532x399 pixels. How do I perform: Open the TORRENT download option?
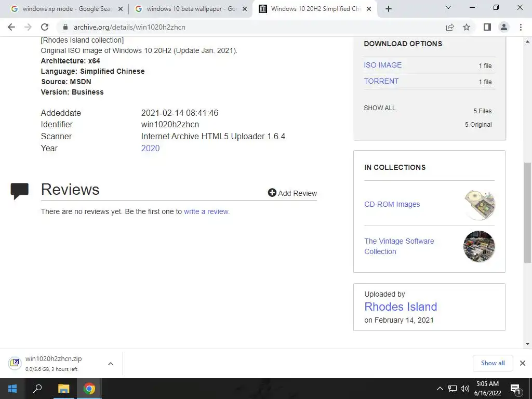(381, 82)
